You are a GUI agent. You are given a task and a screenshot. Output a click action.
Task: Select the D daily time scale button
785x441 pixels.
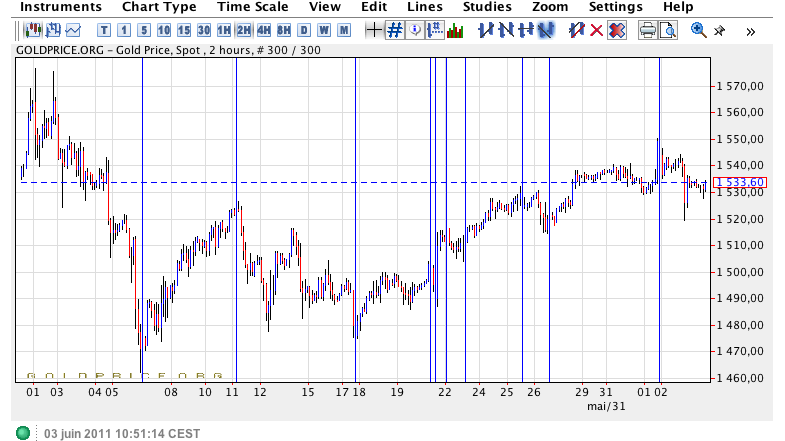pyautogui.click(x=304, y=30)
